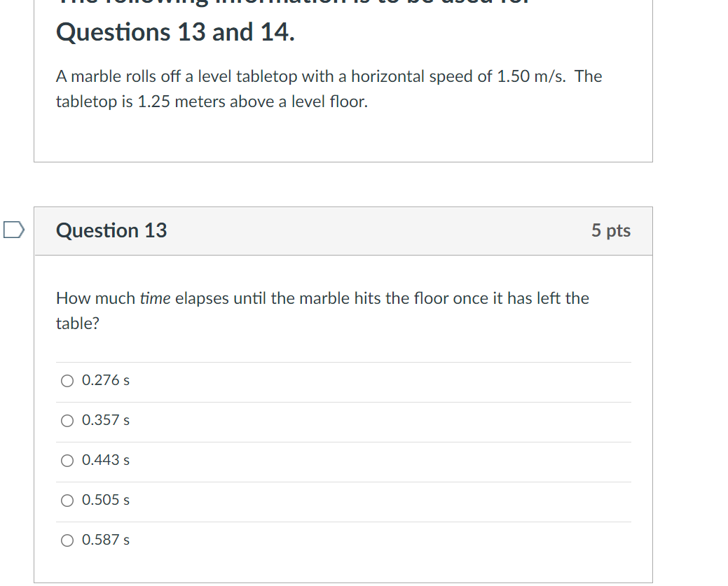Click the marble problem description text

(328, 88)
